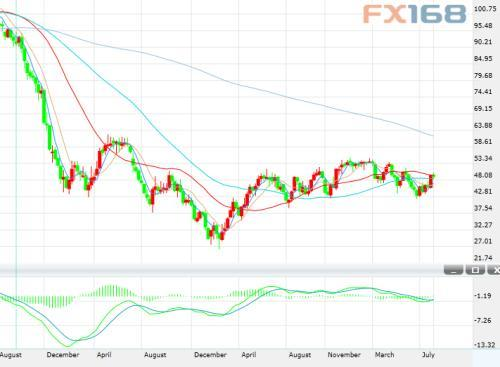Image resolution: width=500 pixels, height=367 pixels.
Task: Click the 100.75 price axis label
Action: pyautogui.click(x=485, y=9)
